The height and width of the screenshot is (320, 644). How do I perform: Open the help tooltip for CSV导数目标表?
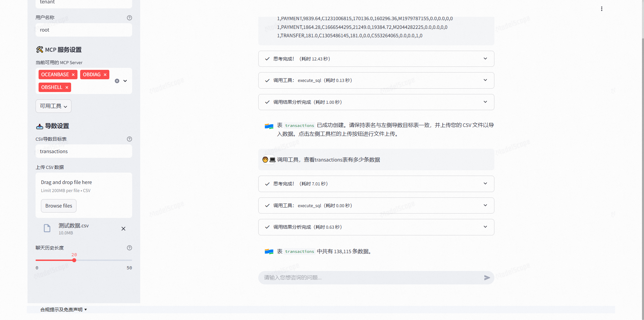tap(129, 139)
